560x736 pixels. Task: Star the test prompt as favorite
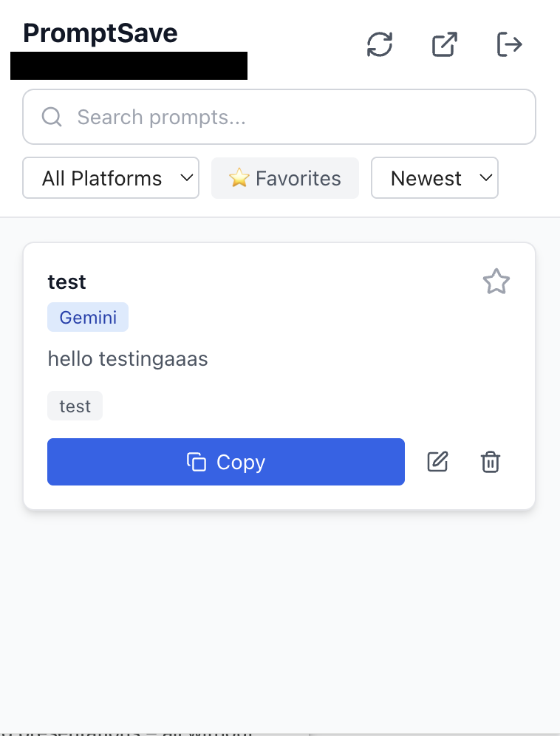click(496, 282)
